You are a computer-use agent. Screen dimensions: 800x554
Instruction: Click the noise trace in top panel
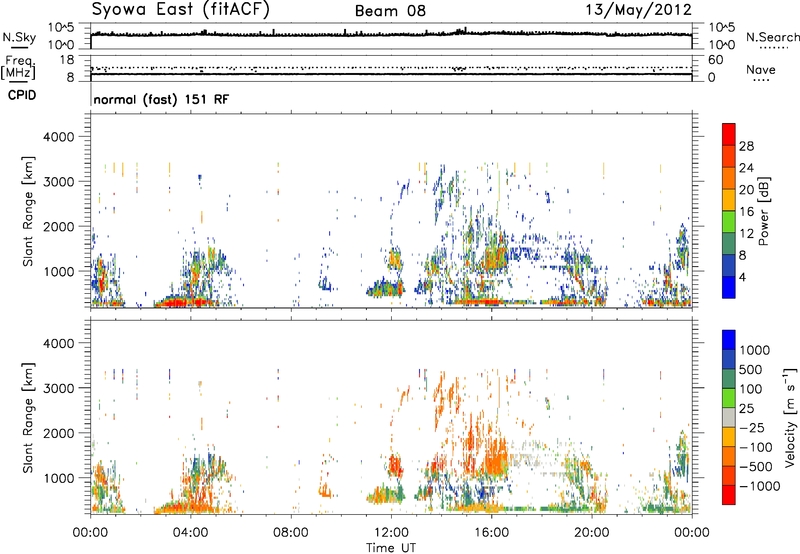tap(391, 34)
